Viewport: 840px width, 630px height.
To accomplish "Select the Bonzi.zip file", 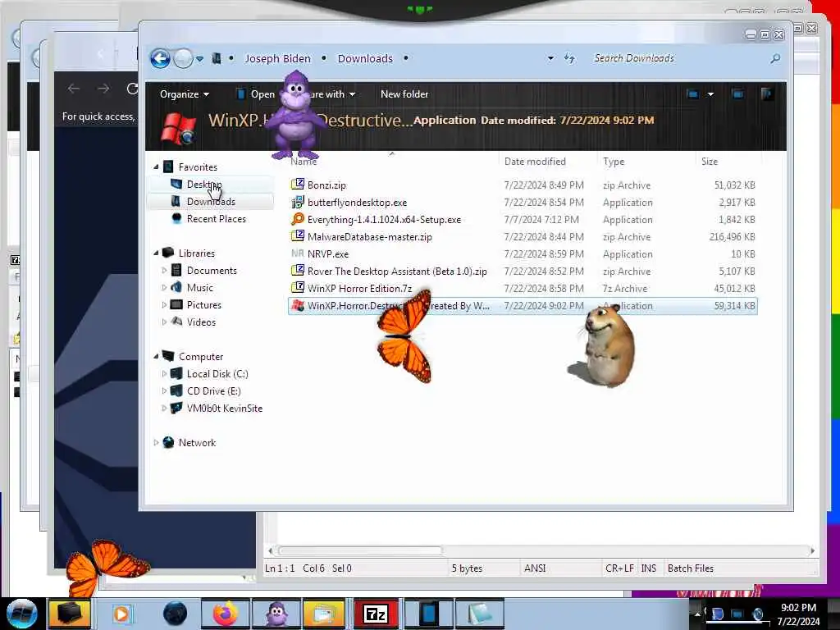I will pos(326,185).
